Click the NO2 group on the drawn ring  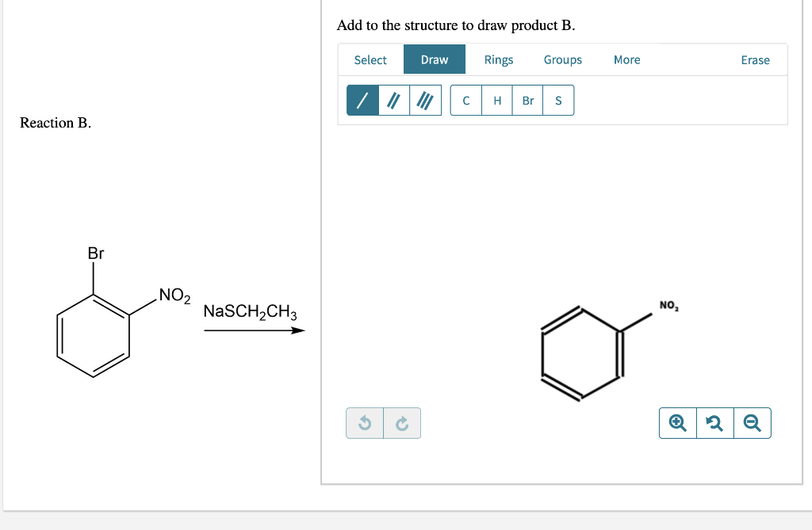pos(667,305)
